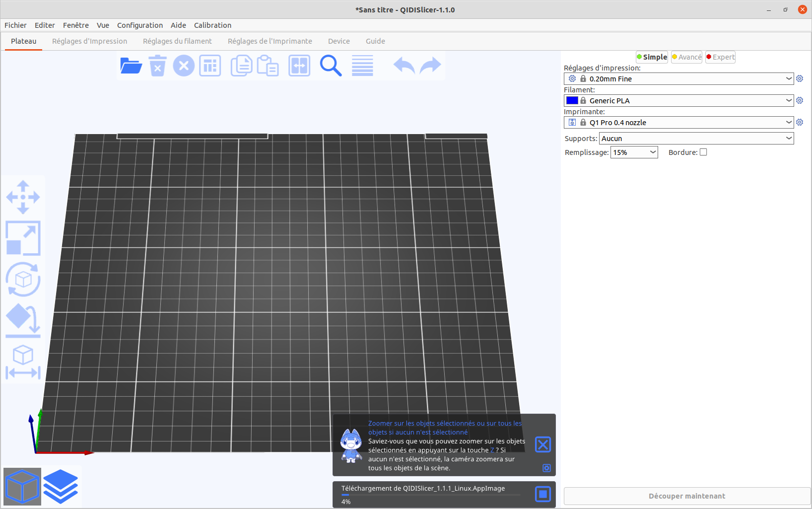Select the Scale tool
The image size is (812, 509).
[x=23, y=238]
